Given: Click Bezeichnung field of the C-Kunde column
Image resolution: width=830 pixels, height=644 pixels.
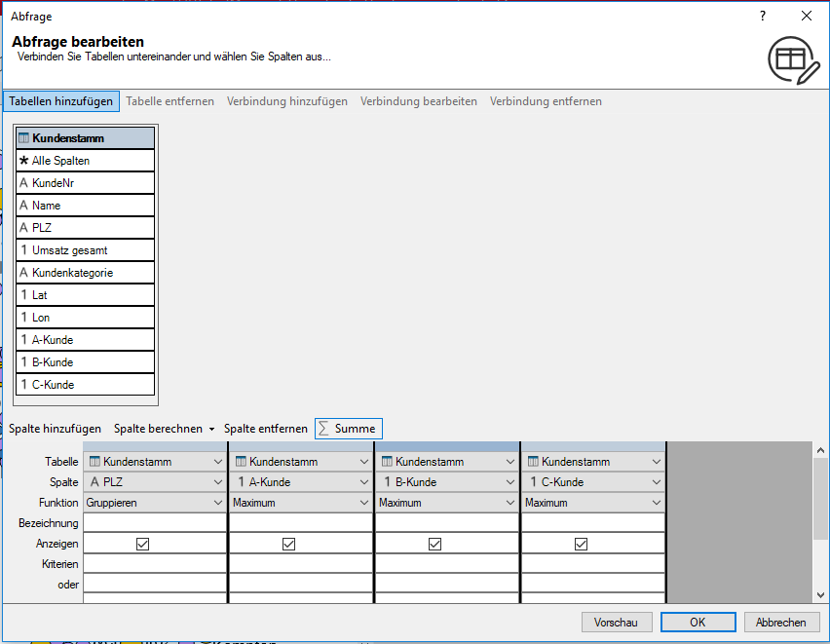Looking at the screenshot, I should (x=593, y=523).
